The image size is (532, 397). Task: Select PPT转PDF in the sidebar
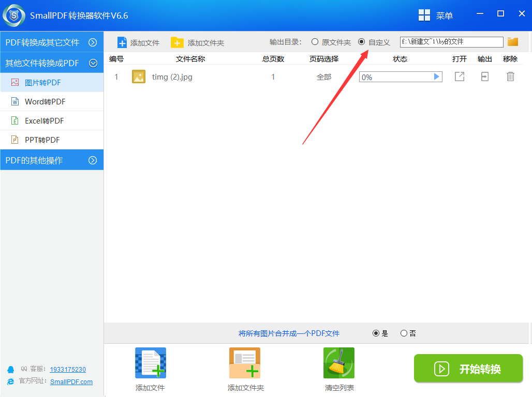tap(52, 140)
